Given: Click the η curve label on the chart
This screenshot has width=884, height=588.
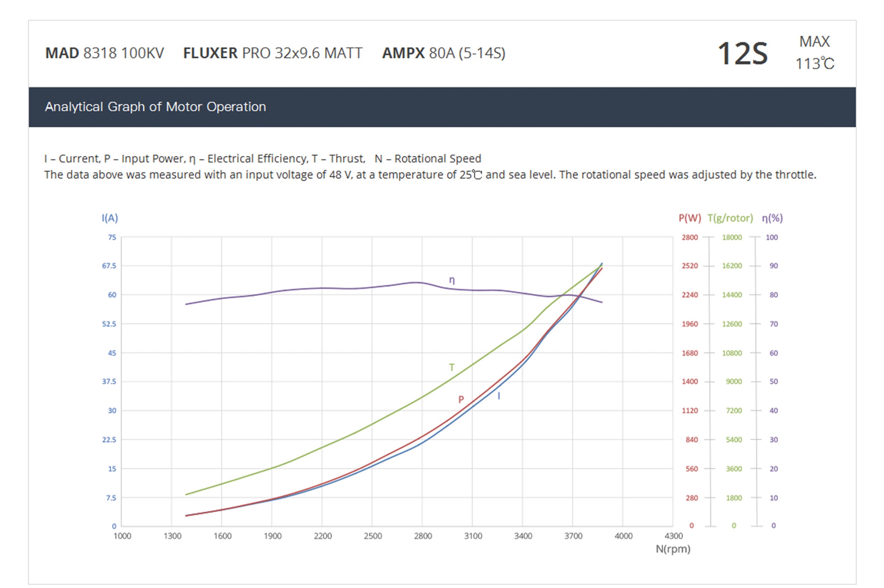Looking at the screenshot, I should [x=452, y=280].
